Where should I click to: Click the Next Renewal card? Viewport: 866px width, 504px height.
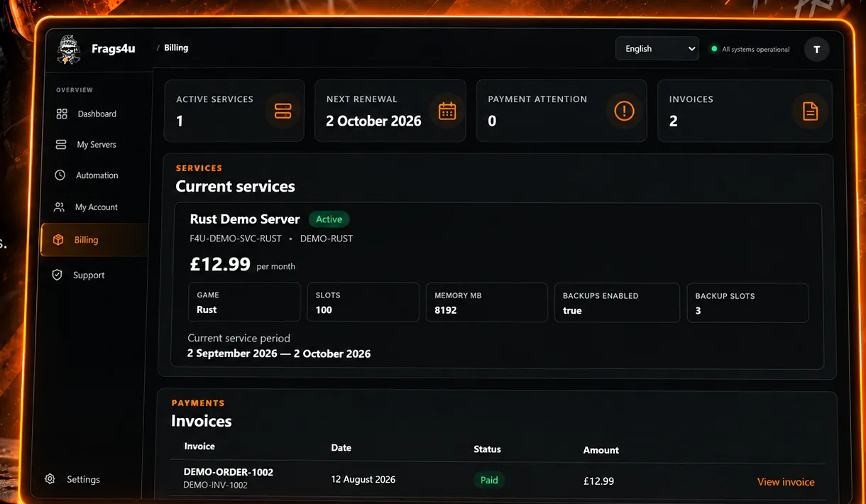click(390, 111)
